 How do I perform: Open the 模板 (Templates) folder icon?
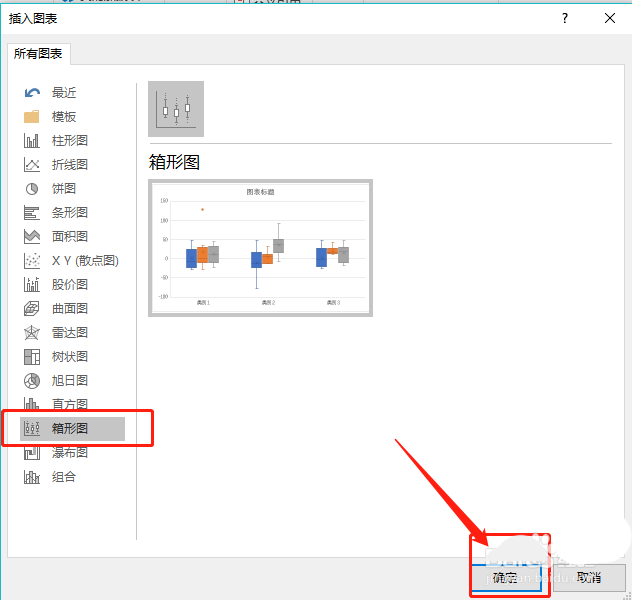pyautogui.click(x=32, y=117)
